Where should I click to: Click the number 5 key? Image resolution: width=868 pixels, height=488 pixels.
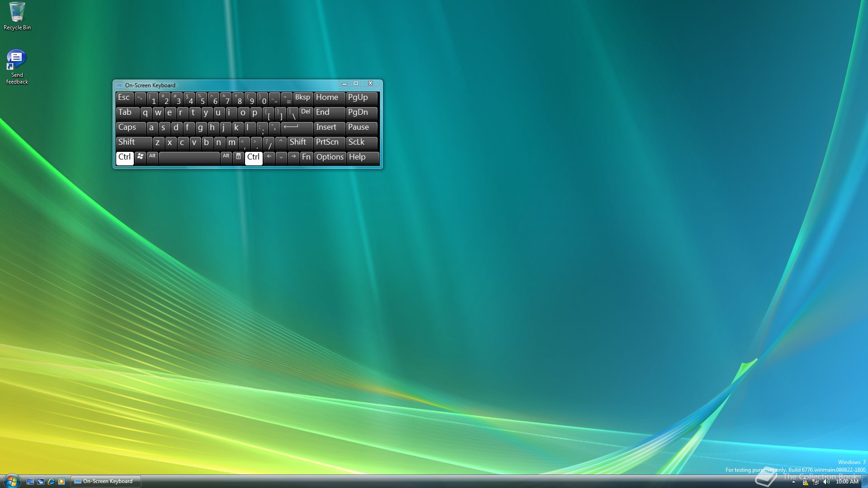201,99
